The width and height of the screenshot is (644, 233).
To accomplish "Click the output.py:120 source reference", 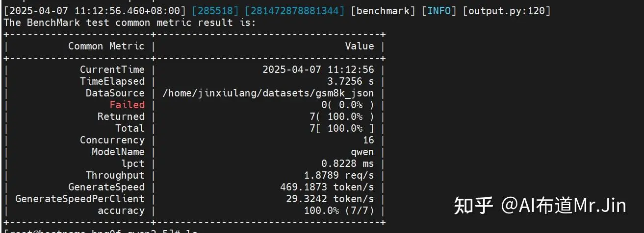I will tap(507, 10).
